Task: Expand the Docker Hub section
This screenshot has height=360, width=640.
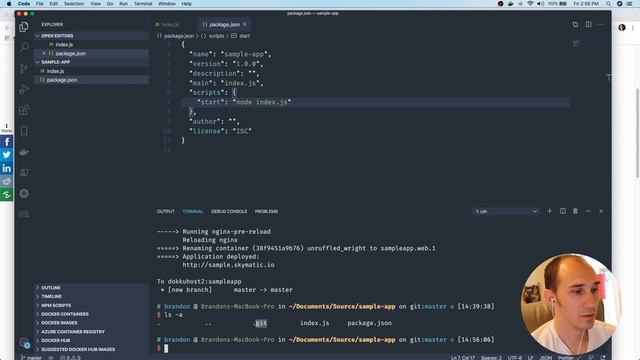Action: pos(91,340)
